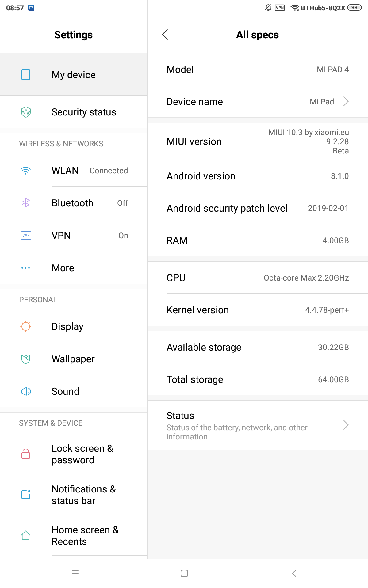Tap the Mi Pad device name value

pyautogui.click(x=322, y=102)
